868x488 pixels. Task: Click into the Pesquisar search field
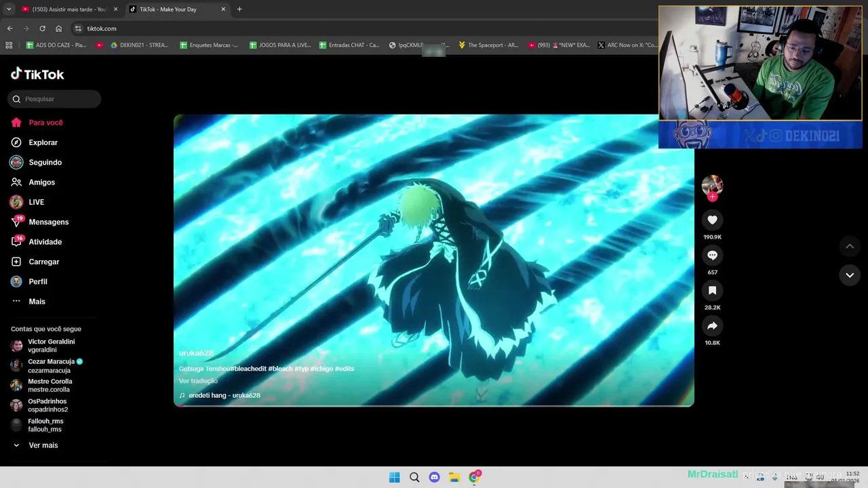point(54,99)
